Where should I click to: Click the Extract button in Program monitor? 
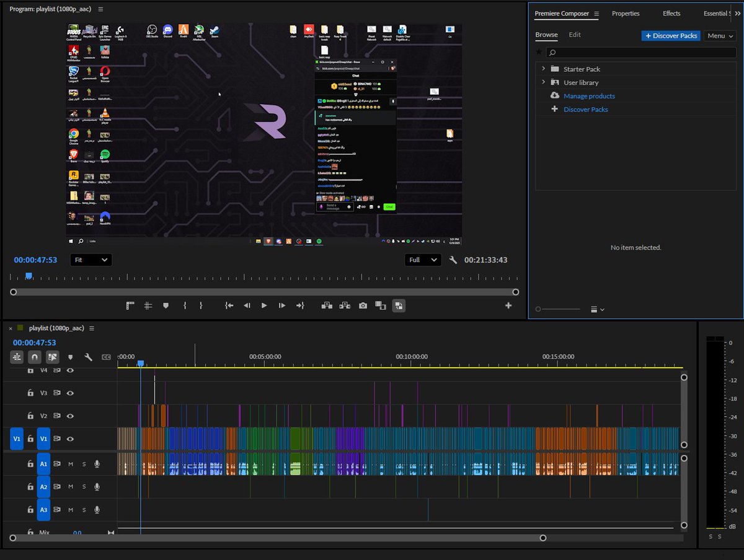click(345, 305)
